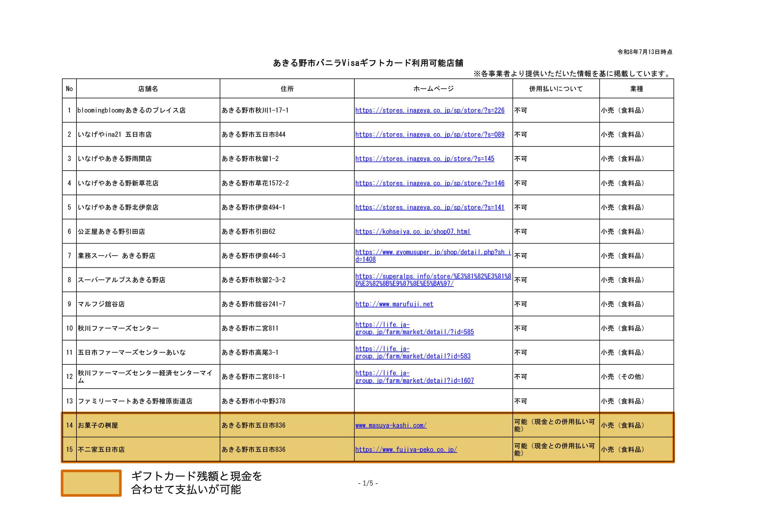Click address あきる野市秋留1-2

click(250, 159)
